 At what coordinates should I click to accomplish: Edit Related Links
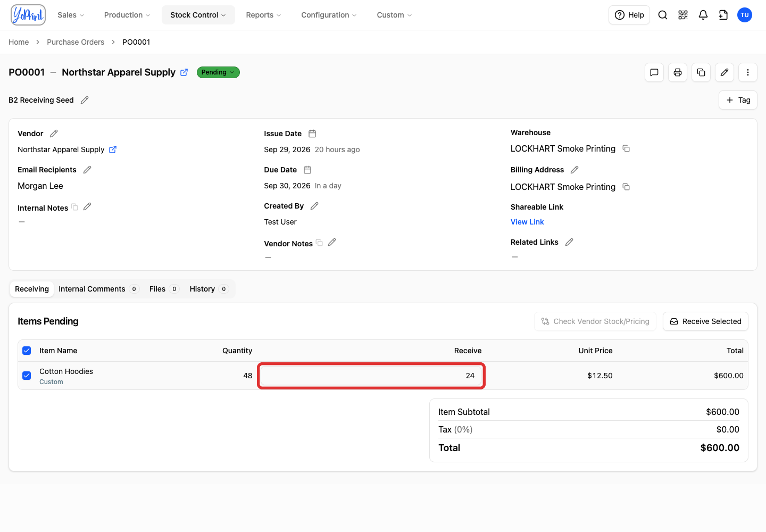[x=569, y=242]
